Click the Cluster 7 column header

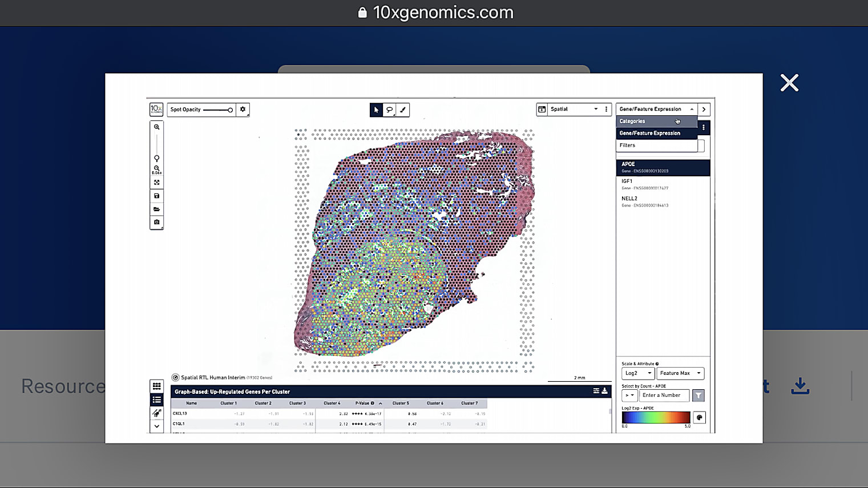(469, 404)
